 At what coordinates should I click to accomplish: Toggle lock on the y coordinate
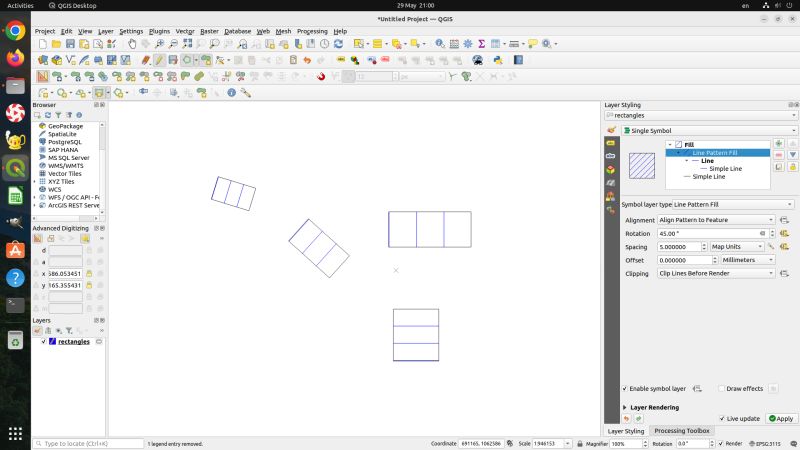[x=89, y=285]
